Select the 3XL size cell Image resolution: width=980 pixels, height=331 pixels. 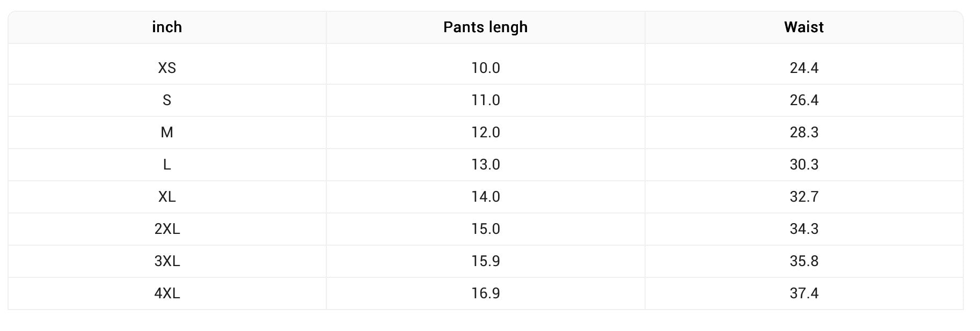[167, 261]
